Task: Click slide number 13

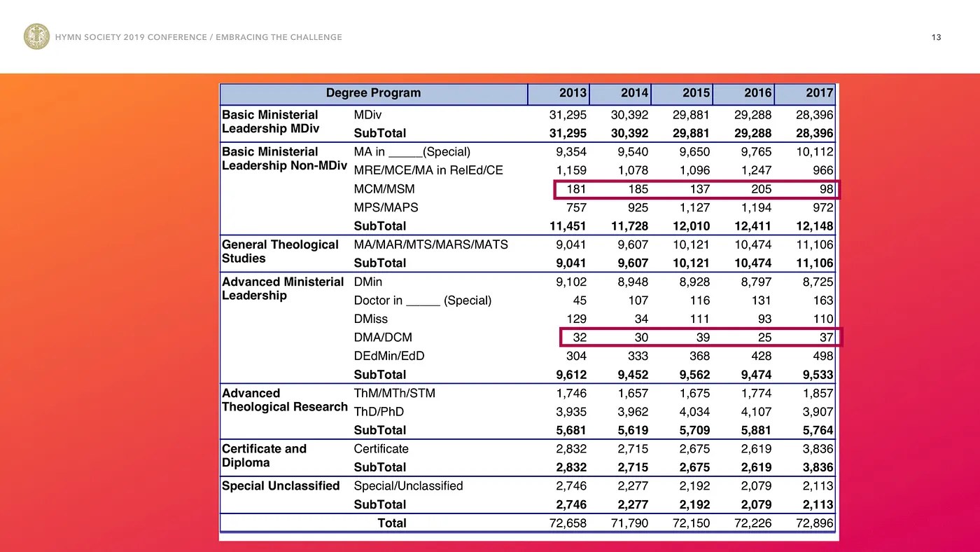Action: (936, 37)
